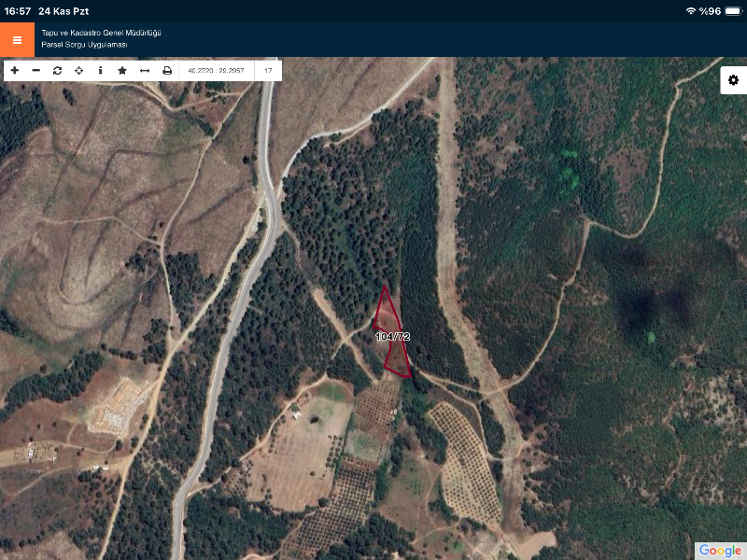Screen dimensions: 747x560
Task: Click the star favorites icon
Action: (122, 70)
